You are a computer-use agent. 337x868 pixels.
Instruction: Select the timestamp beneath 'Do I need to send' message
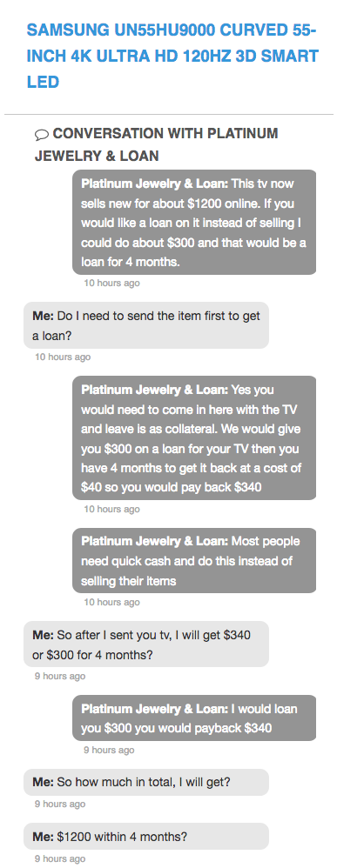[x=63, y=357]
